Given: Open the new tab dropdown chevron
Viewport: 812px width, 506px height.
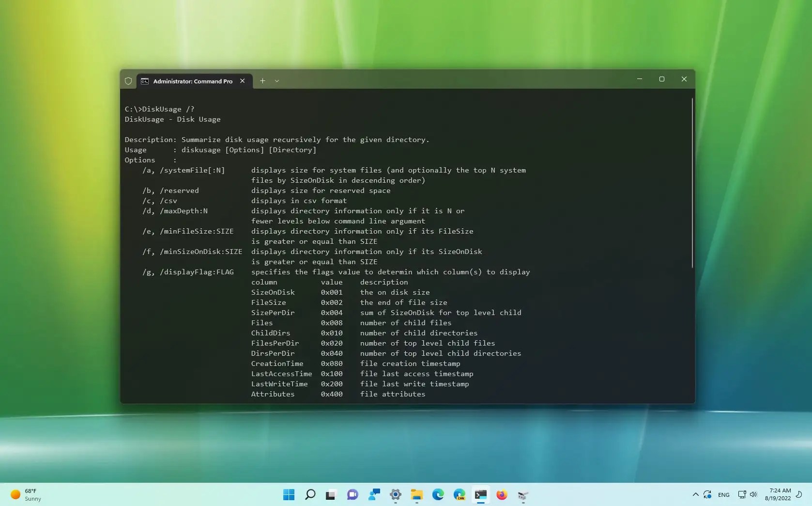Looking at the screenshot, I should click(277, 81).
